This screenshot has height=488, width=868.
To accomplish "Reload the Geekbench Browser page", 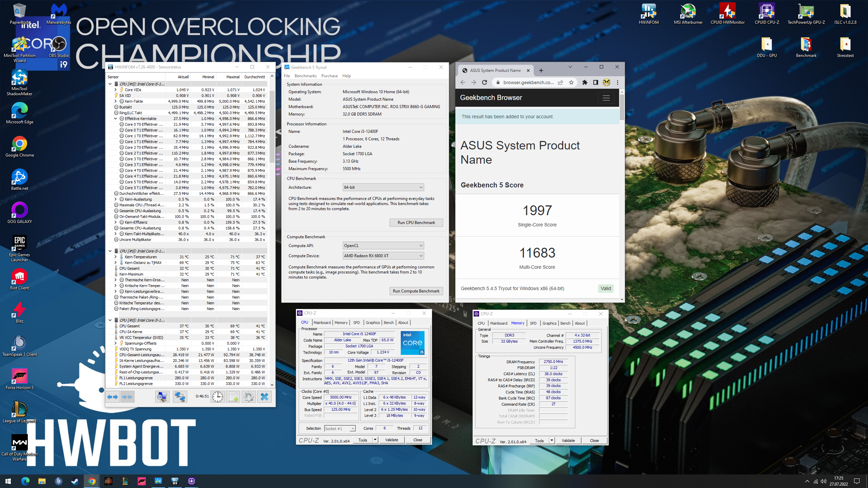I will tap(485, 82).
